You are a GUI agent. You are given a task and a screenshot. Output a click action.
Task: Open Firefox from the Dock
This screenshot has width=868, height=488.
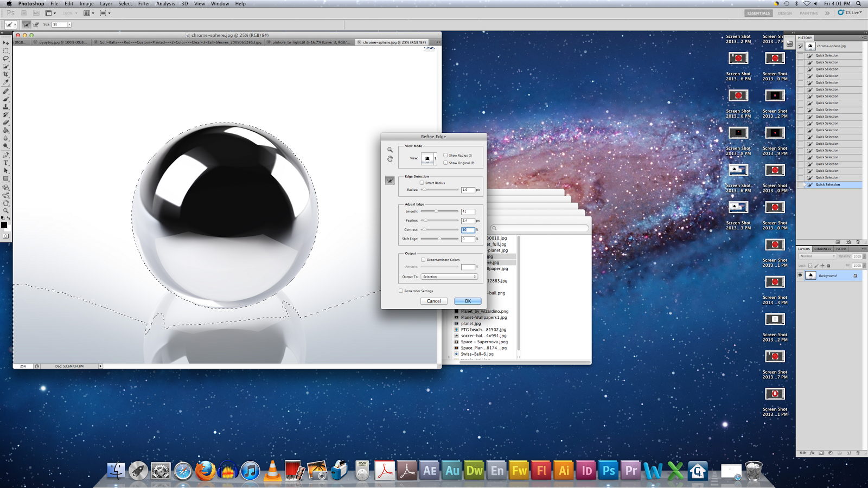(x=205, y=471)
